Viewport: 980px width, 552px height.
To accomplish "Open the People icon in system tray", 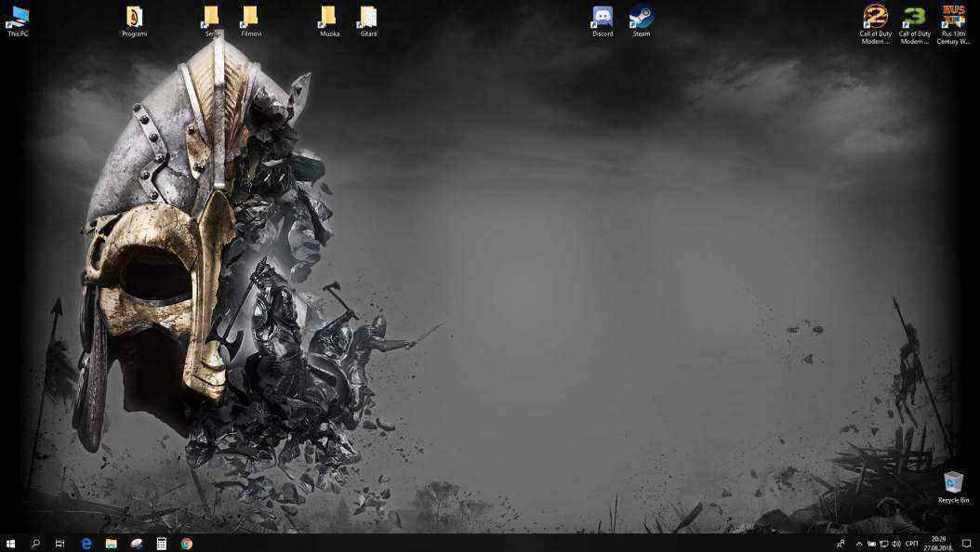I will [x=841, y=544].
